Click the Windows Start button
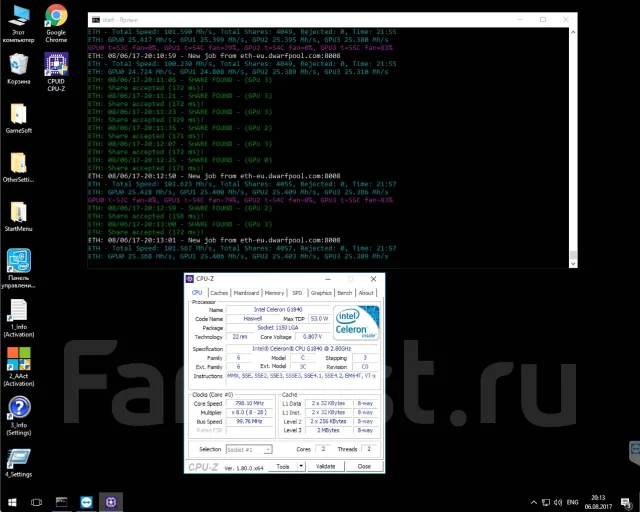The width and height of the screenshot is (640, 512). (12, 502)
